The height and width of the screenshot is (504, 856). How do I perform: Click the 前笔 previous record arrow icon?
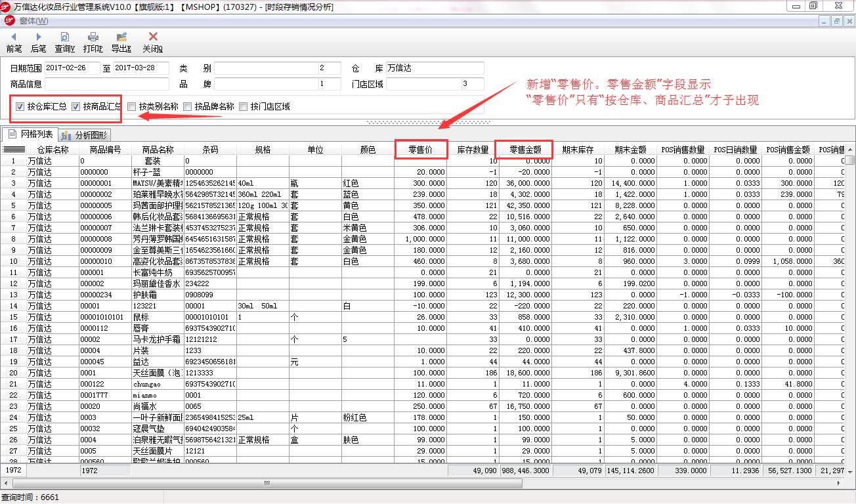click(14, 37)
